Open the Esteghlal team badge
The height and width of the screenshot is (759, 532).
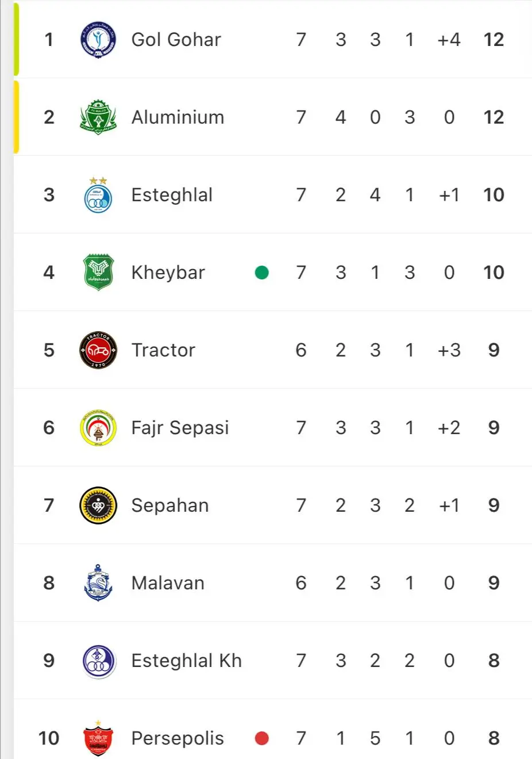pos(98,195)
